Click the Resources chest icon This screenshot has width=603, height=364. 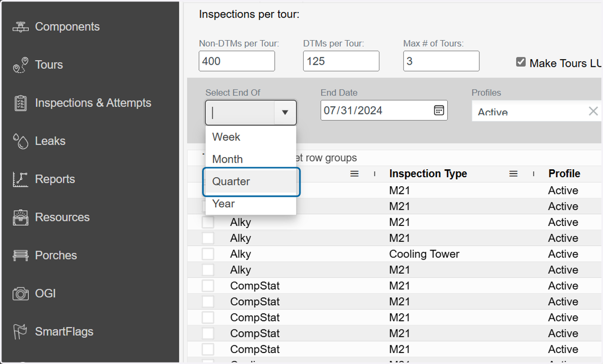[20, 217]
